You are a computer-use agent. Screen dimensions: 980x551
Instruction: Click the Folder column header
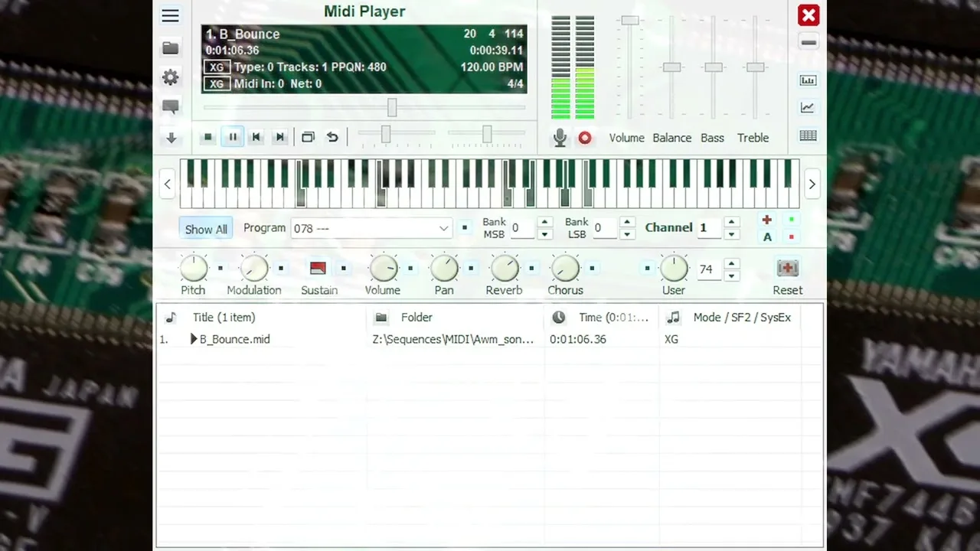click(x=416, y=317)
